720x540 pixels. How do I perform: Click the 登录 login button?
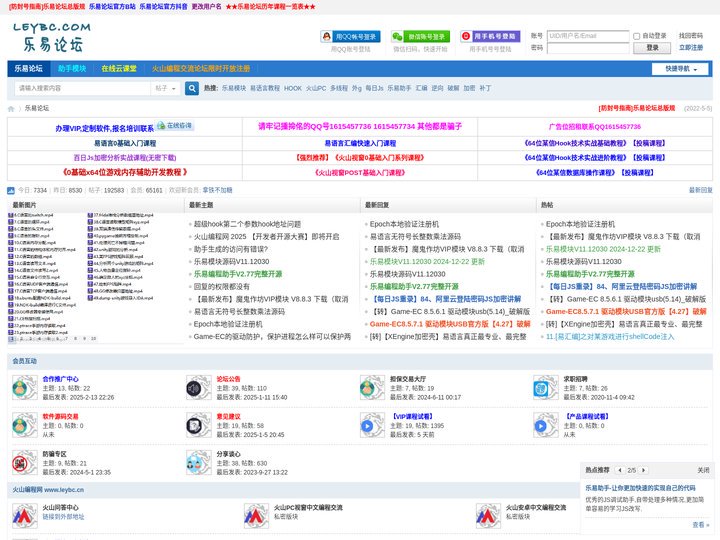click(x=652, y=48)
